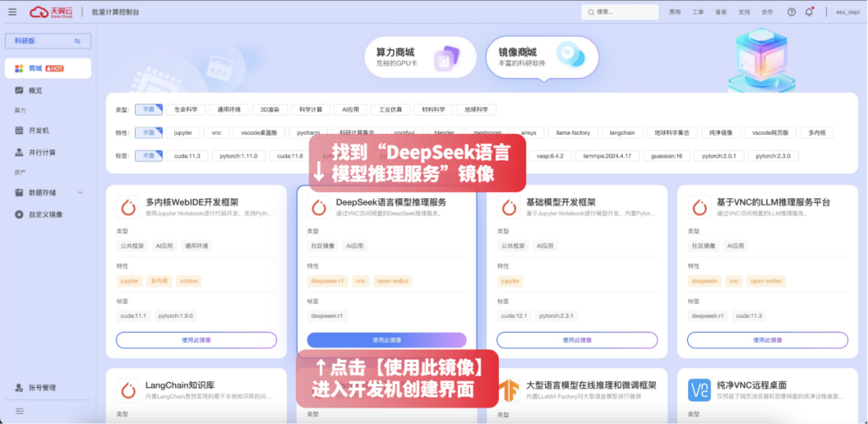This screenshot has height=424, width=868.
Task: Collapse the sidebar using the bottom icon
Action: coord(19,410)
